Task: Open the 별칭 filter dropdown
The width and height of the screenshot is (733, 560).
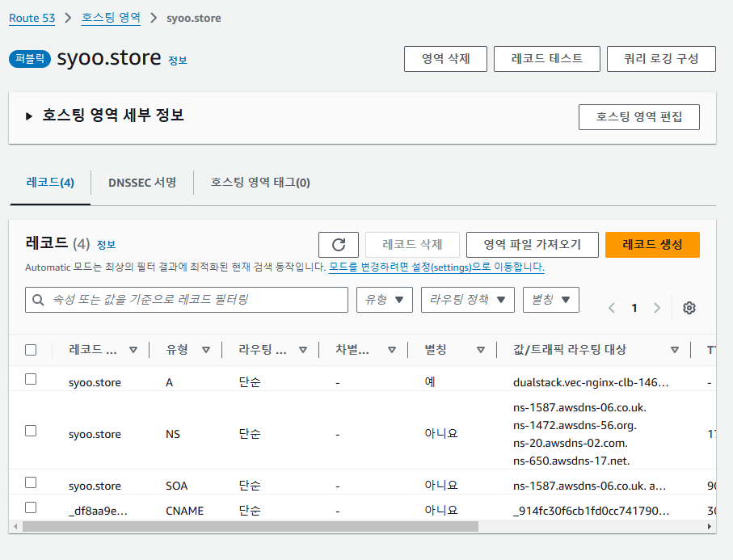Action: coord(550,300)
